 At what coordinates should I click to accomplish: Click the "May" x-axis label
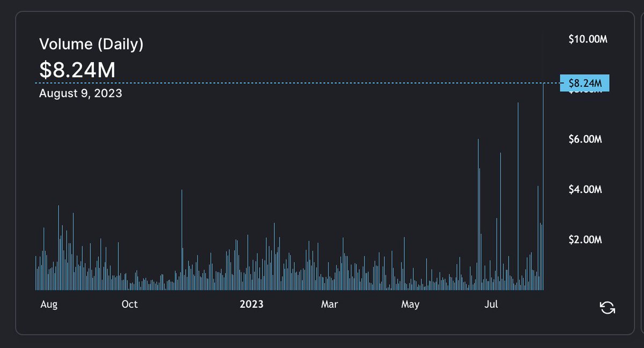pos(410,305)
